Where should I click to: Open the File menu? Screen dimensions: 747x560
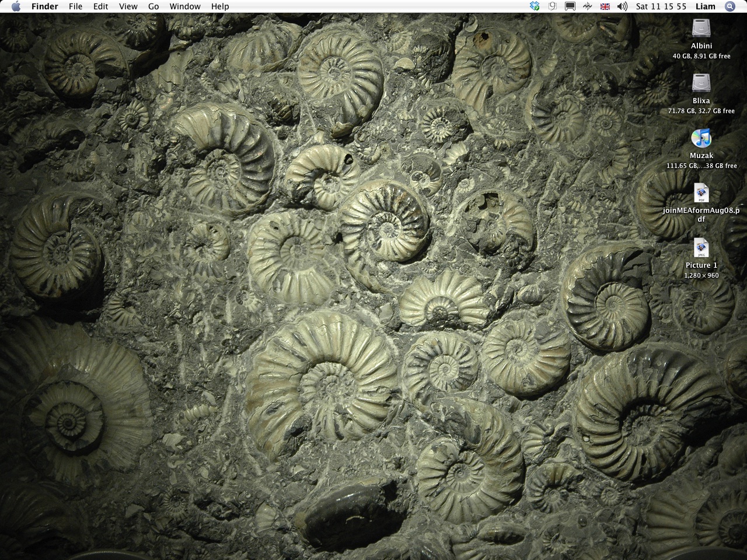[x=75, y=6]
